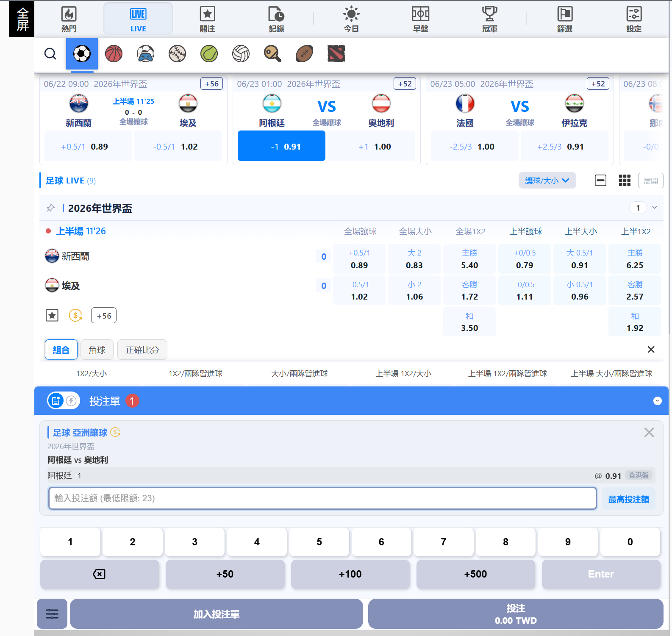Pick full-time draw 和 3.50
The width and height of the screenshot is (672, 636).
(469, 322)
